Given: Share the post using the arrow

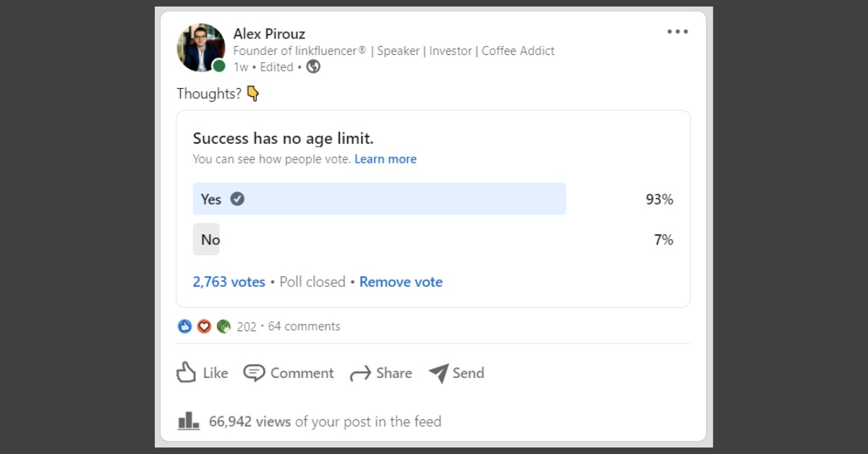Looking at the screenshot, I should coord(380,373).
